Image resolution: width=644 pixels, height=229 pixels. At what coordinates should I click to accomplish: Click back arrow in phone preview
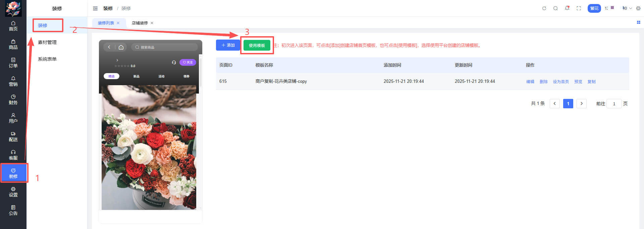(x=109, y=47)
